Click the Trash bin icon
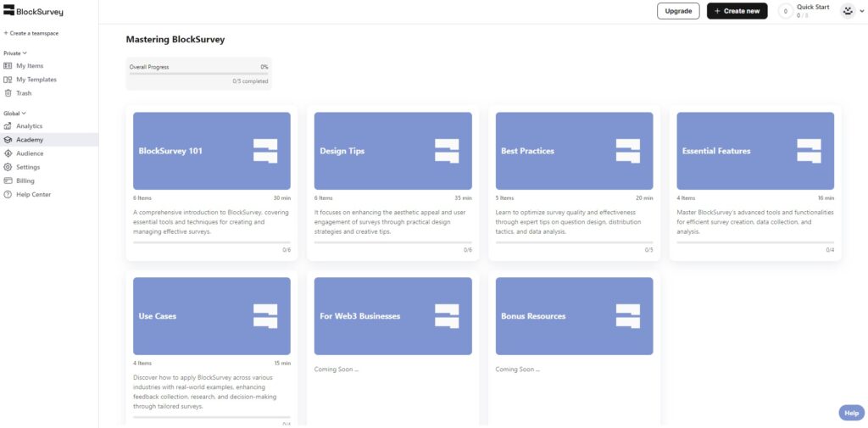The height and width of the screenshot is (428, 868). [8, 93]
